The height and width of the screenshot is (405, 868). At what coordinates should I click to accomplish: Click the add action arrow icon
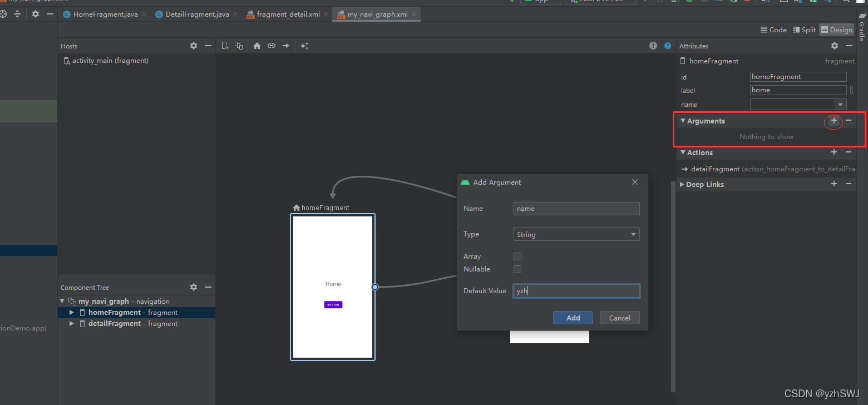tap(285, 46)
